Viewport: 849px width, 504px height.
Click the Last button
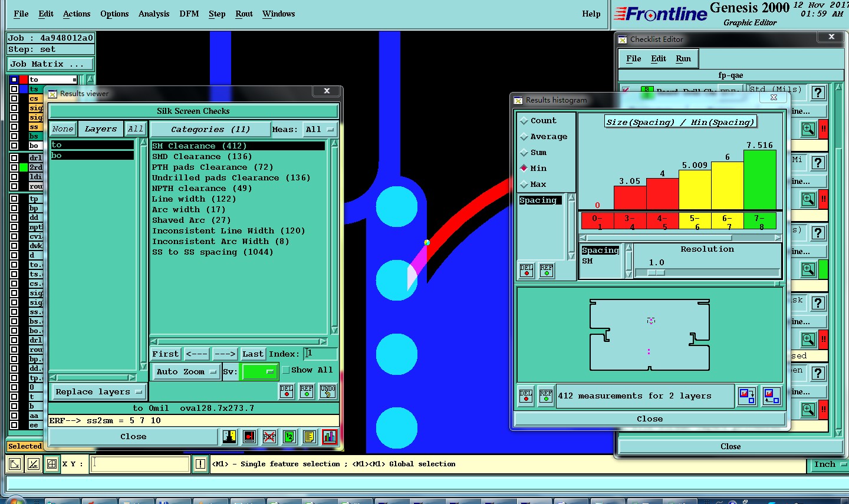tap(253, 354)
